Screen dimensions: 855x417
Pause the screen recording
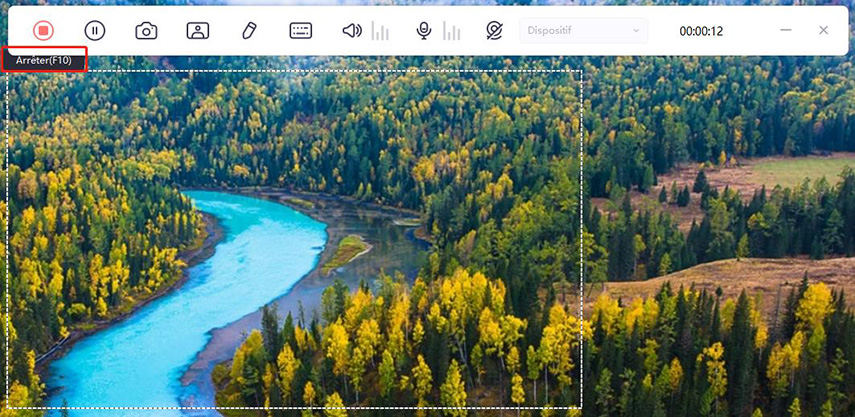click(94, 31)
